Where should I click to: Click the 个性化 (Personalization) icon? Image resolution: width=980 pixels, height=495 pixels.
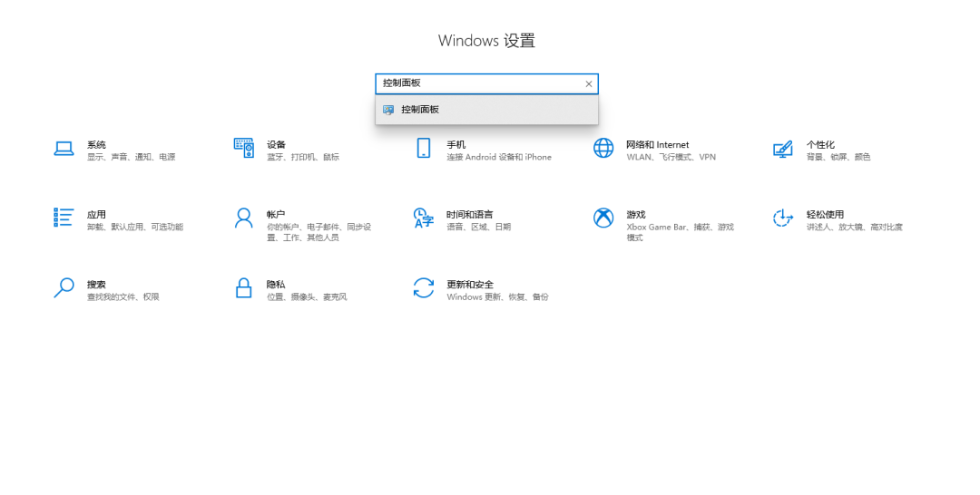783,149
